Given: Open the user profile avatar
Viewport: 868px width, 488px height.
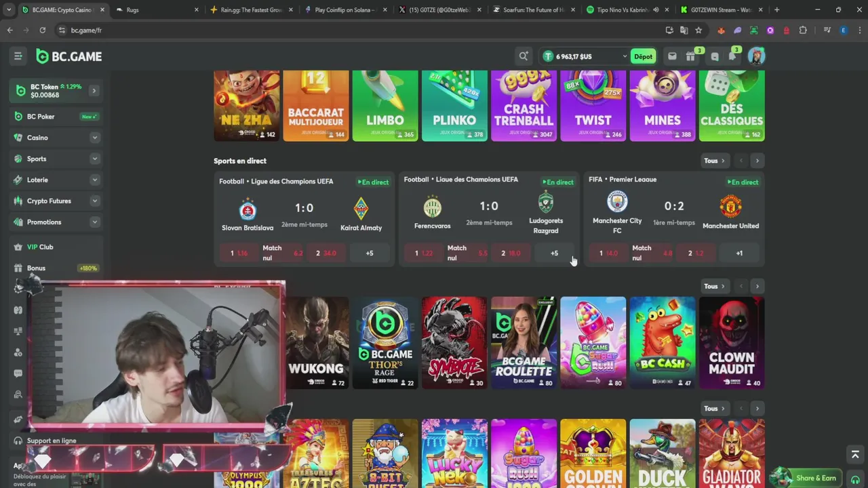Looking at the screenshot, I should click(756, 56).
